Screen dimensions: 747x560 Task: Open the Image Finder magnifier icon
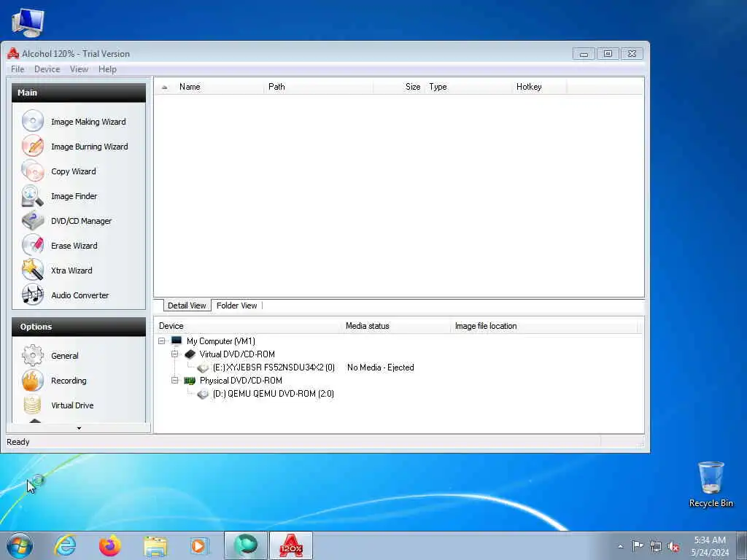[x=32, y=195]
